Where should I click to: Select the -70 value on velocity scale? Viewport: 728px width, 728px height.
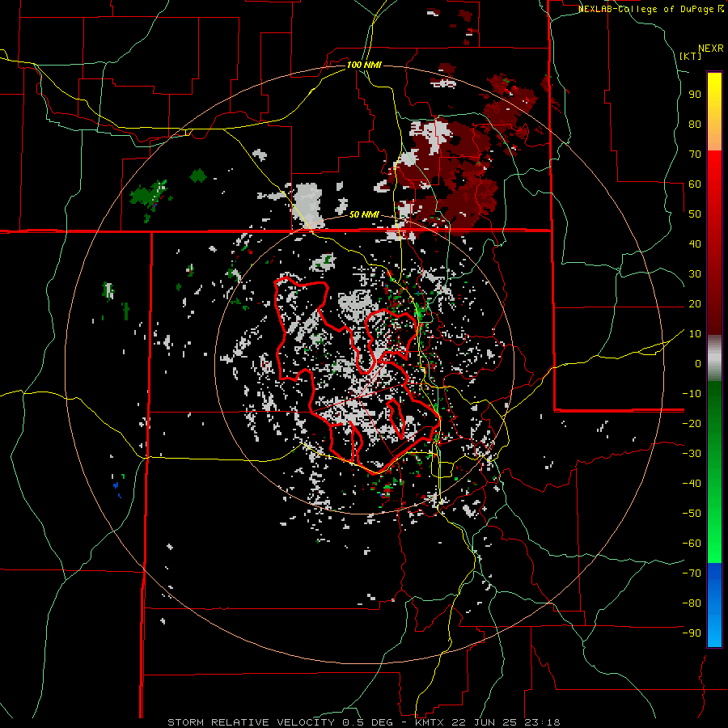692,574
